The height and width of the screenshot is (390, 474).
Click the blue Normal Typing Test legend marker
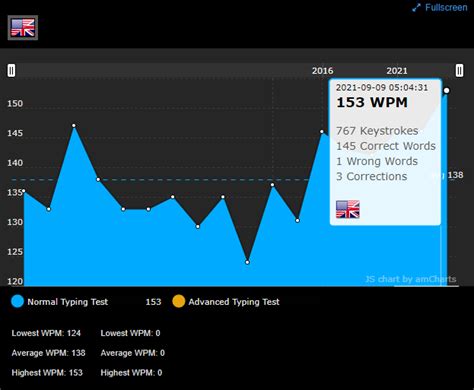[x=17, y=301]
